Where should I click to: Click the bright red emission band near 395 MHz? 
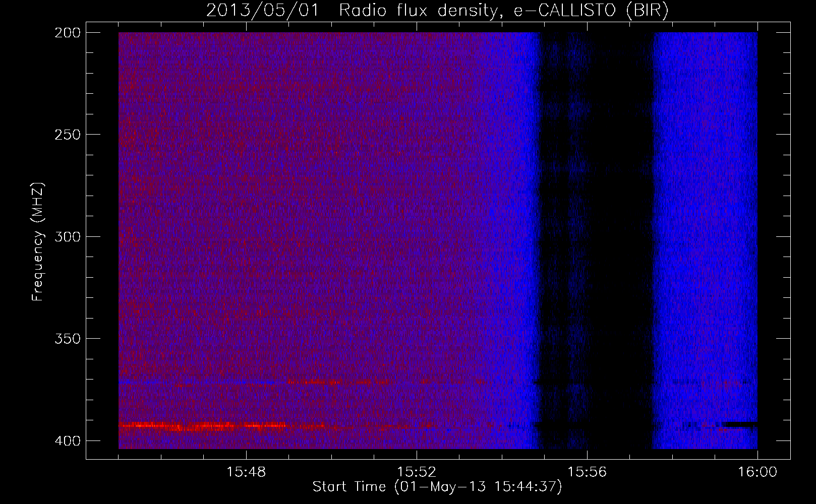click(x=202, y=426)
